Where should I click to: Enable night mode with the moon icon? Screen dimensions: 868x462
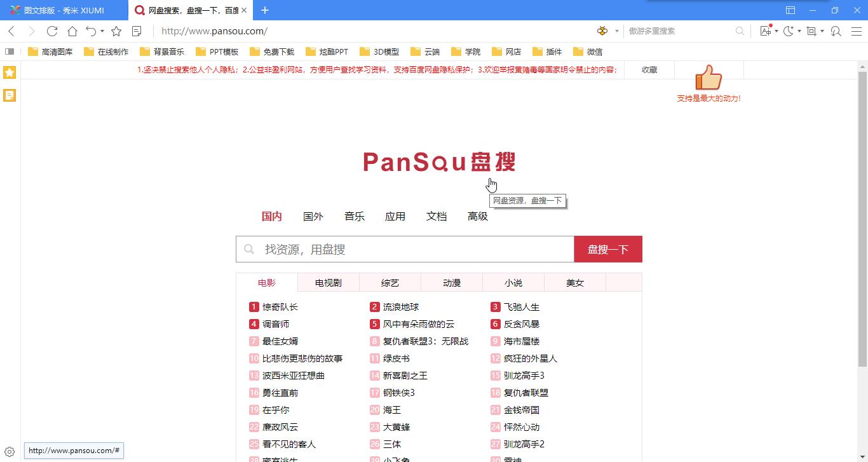789,31
